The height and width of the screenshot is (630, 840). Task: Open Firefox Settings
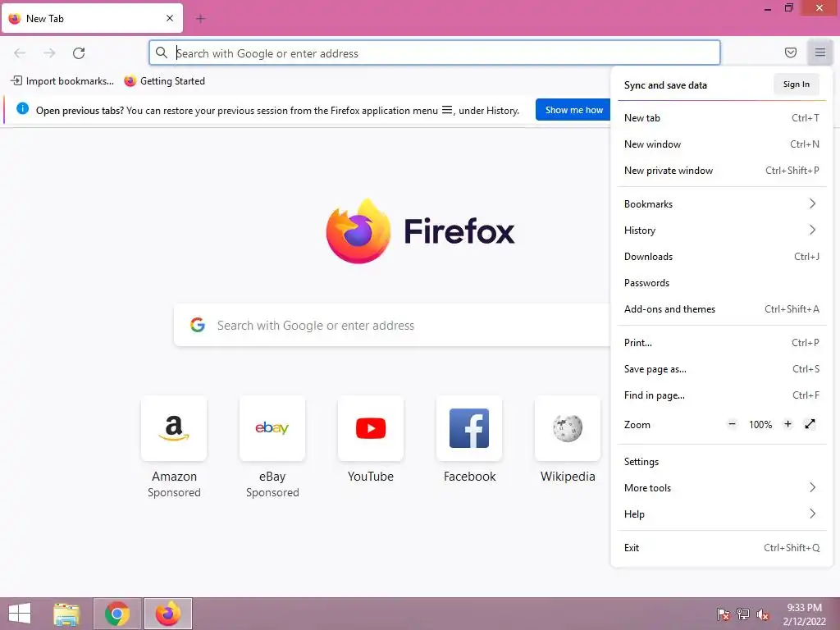[x=722, y=462]
